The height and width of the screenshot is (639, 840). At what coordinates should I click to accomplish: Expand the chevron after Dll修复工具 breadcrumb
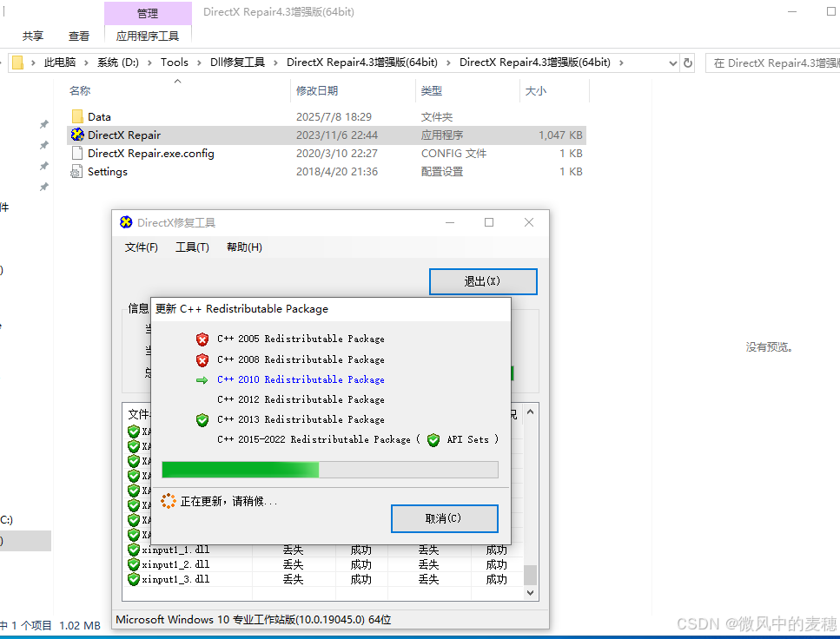tap(275, 63)
